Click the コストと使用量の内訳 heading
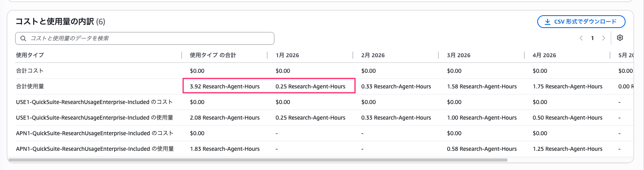644x170 pixels. pyautogui.click(x=54, y=22)
